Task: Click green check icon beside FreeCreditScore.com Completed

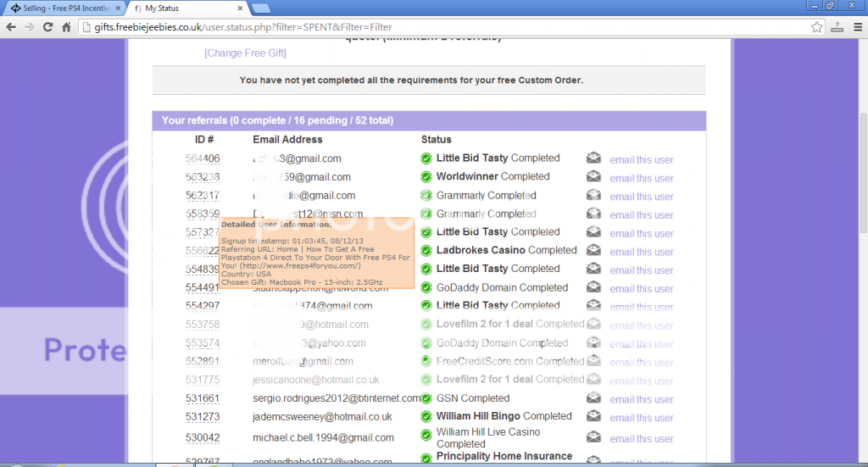Action: click(426, 361)
